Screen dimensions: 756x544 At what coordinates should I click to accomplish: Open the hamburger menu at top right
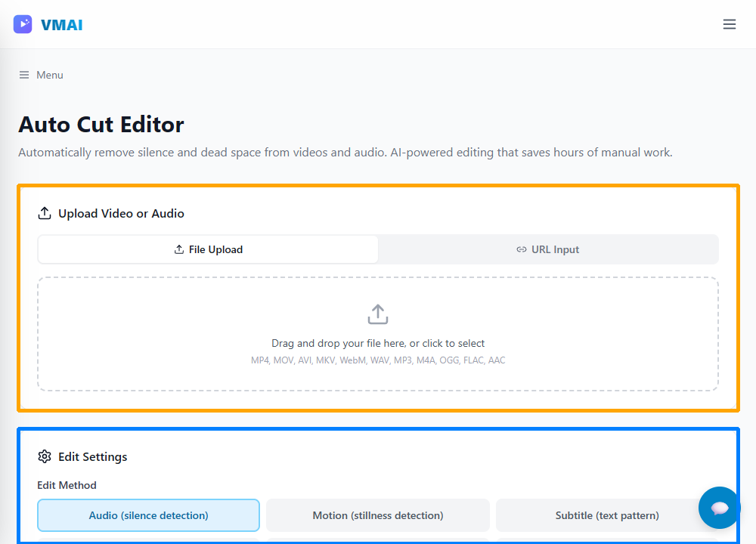coord(729,24)
